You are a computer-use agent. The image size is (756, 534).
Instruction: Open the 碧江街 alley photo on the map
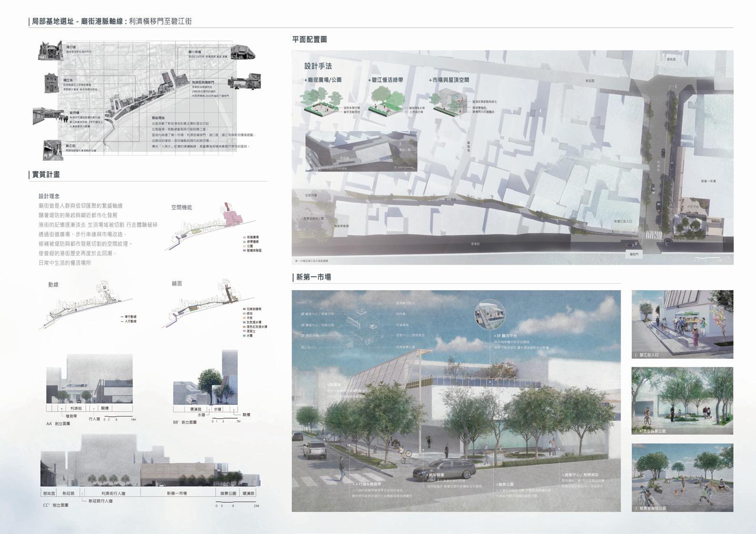point(53,150)
